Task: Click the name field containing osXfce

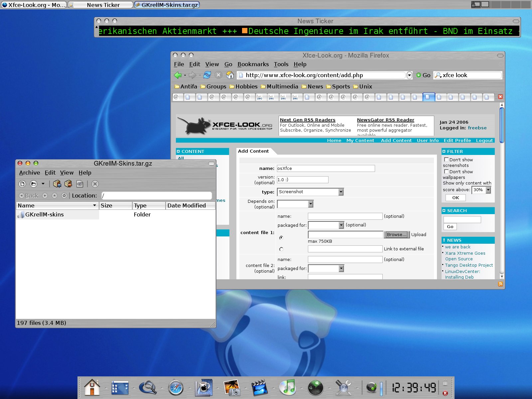Action: pos(326,168)
